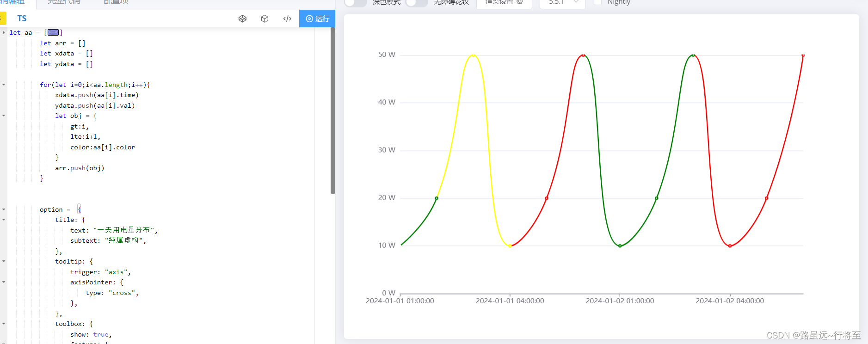Open the 完整代码 full code tab
This screenshot has height=344, width=868.
click(x=64, y=2)
